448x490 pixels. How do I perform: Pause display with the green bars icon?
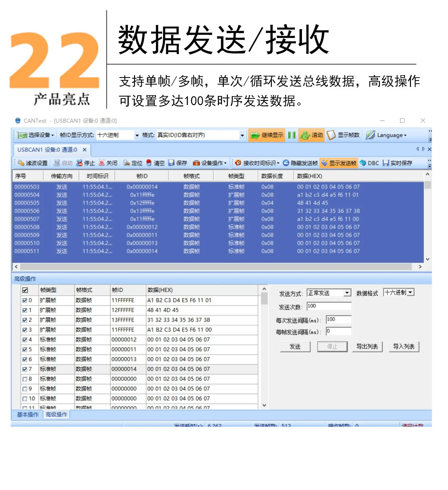[x=292, y=135]
